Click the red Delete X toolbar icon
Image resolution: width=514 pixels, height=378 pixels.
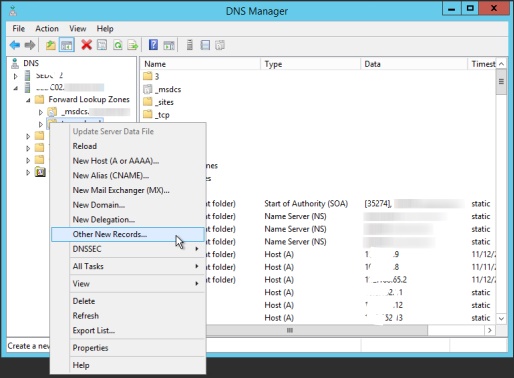coord(87,45)
